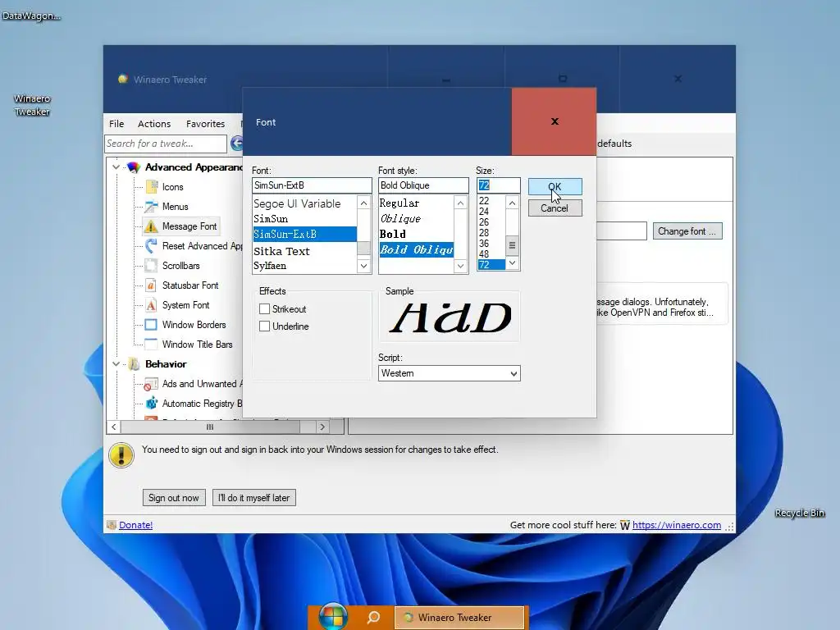Click the size list scrollbar thumb
This screenshot has width=840, height=630.
click(512, 245)
